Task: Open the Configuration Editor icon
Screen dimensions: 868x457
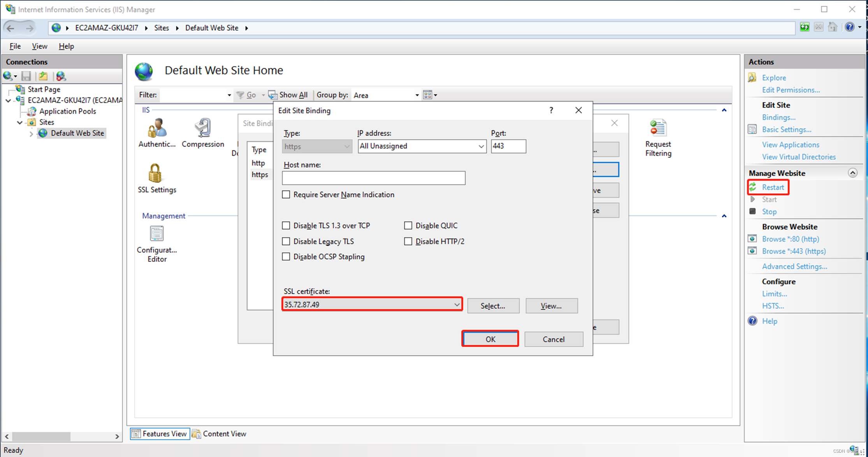Action: (x=156, y=234)
